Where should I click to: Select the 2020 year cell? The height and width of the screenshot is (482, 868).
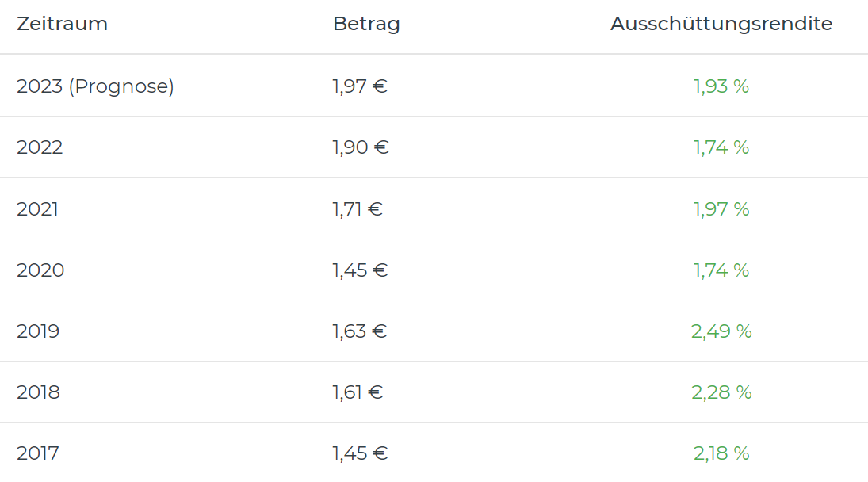[x=40, y=270]
